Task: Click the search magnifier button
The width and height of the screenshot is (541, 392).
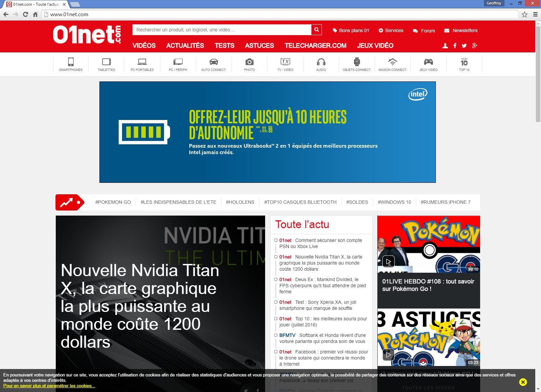Action: click(x=316, y=30)
